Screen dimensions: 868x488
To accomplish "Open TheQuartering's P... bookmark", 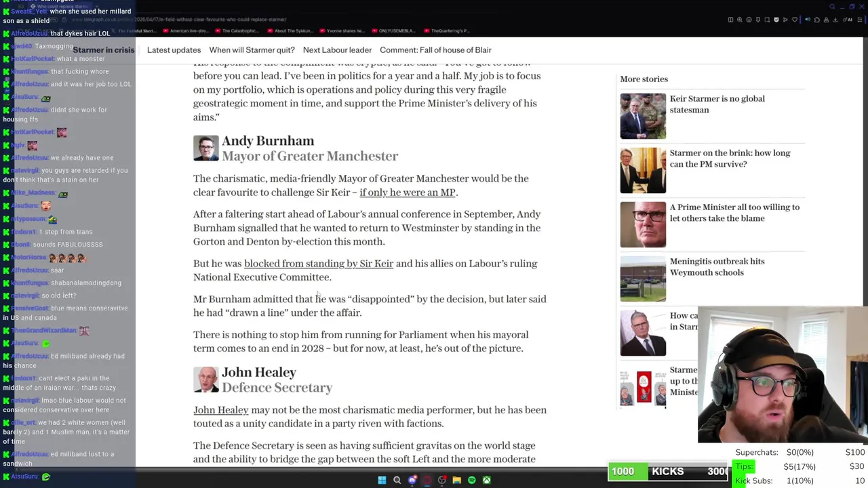I will pyautogui.click(x=446, y=30).
